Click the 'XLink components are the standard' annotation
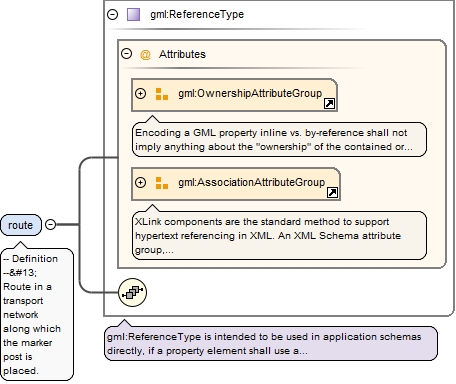 pyautogui.click(x=279, y=235)
